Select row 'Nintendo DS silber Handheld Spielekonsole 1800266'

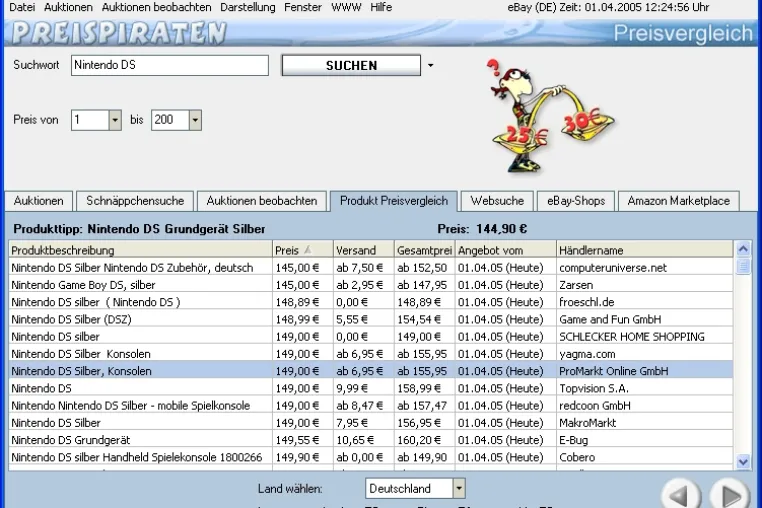371,457
